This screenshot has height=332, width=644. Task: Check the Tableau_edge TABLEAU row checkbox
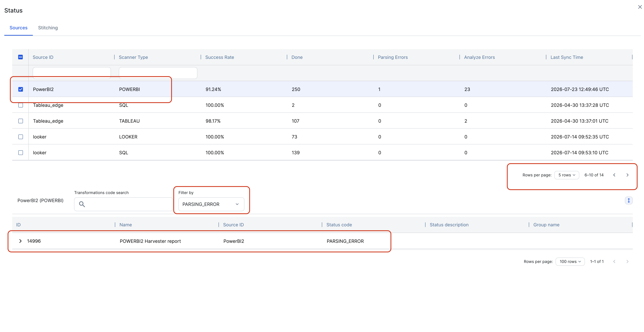(20, 121)
